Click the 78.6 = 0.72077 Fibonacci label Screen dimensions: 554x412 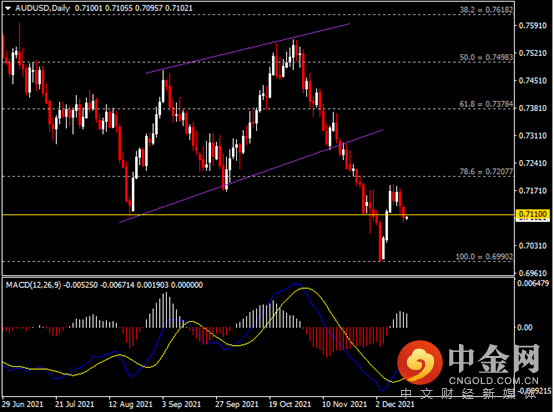tap(486, 172)
